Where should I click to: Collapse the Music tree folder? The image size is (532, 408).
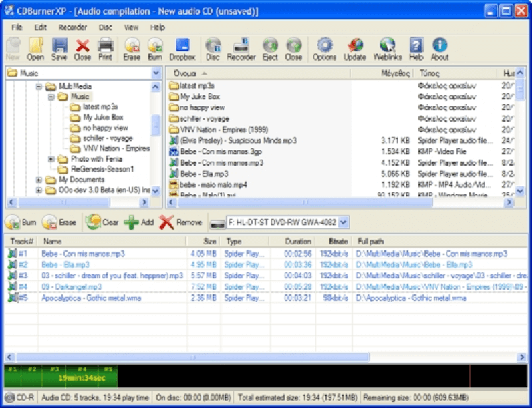(51, 97)
